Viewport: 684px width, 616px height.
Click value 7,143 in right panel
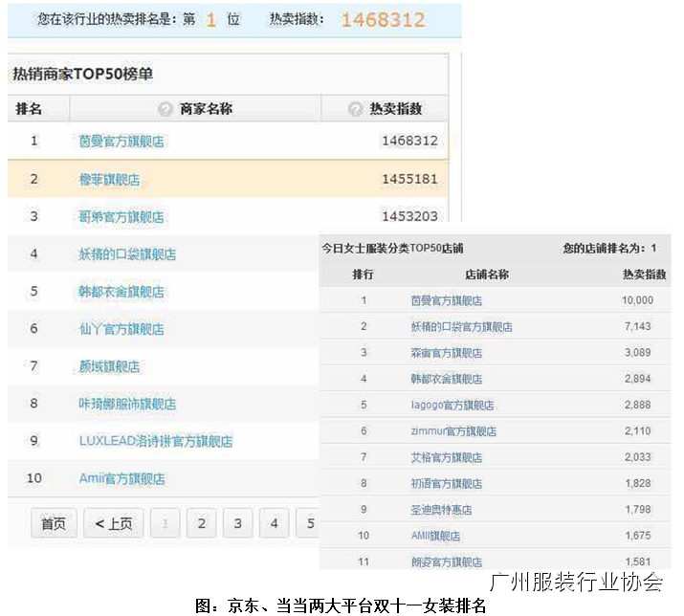pos(637,326)
